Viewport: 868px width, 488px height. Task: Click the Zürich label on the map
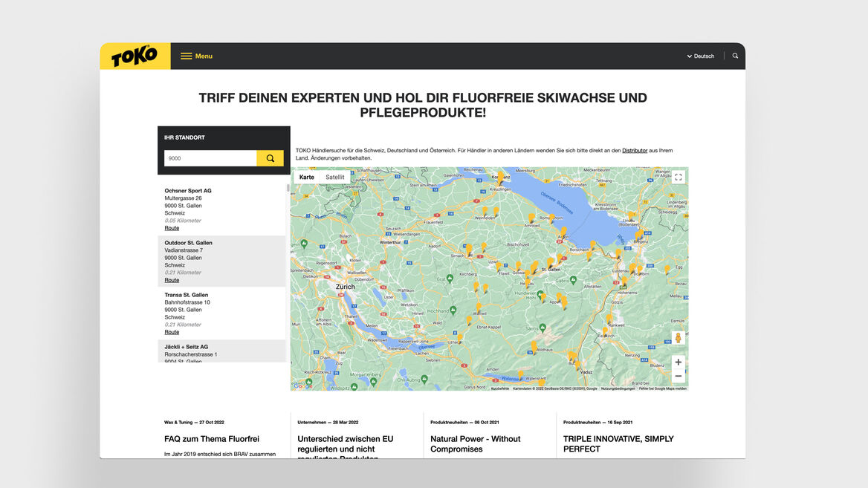(x=346, y=287)
